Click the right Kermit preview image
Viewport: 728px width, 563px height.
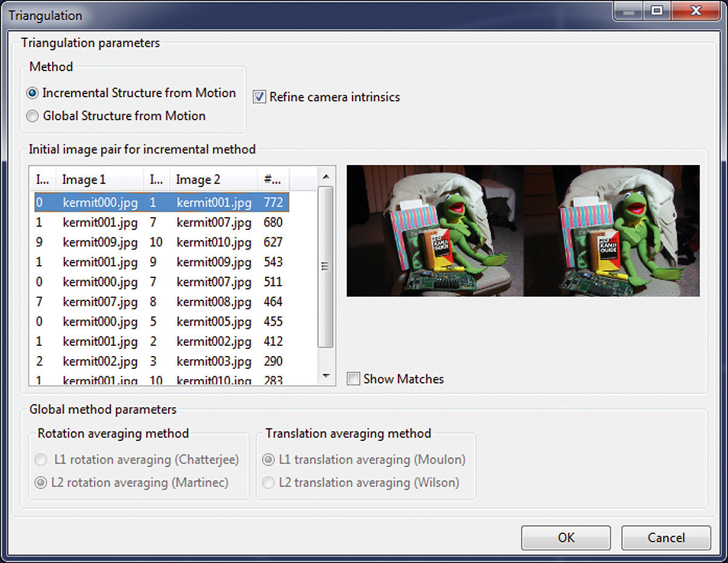(612, 231)
